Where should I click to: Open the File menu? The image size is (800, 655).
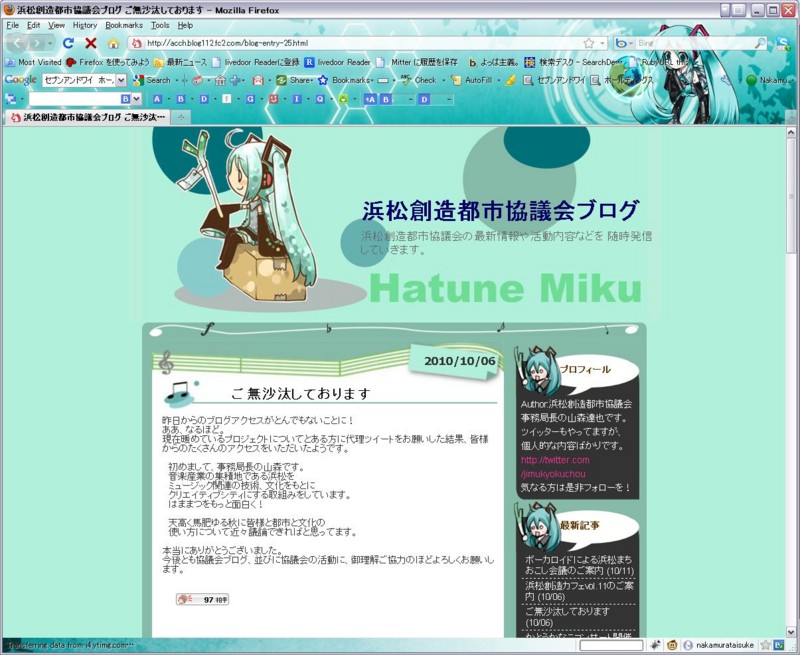point(12,25)
